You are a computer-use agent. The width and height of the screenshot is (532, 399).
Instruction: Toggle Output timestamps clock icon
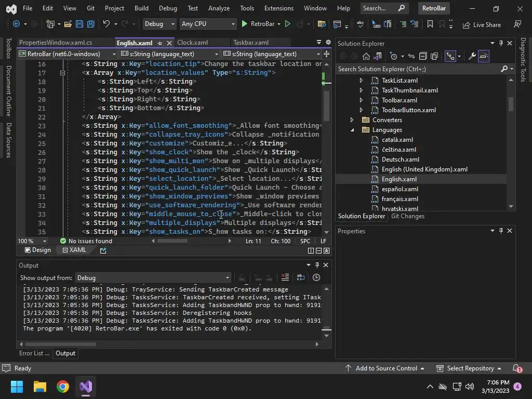(316, 277)
